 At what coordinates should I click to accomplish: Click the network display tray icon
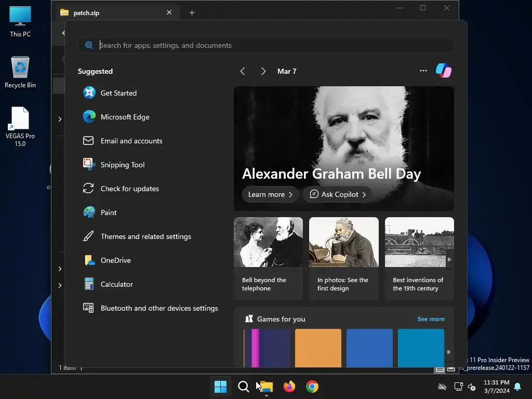[458, 387]
